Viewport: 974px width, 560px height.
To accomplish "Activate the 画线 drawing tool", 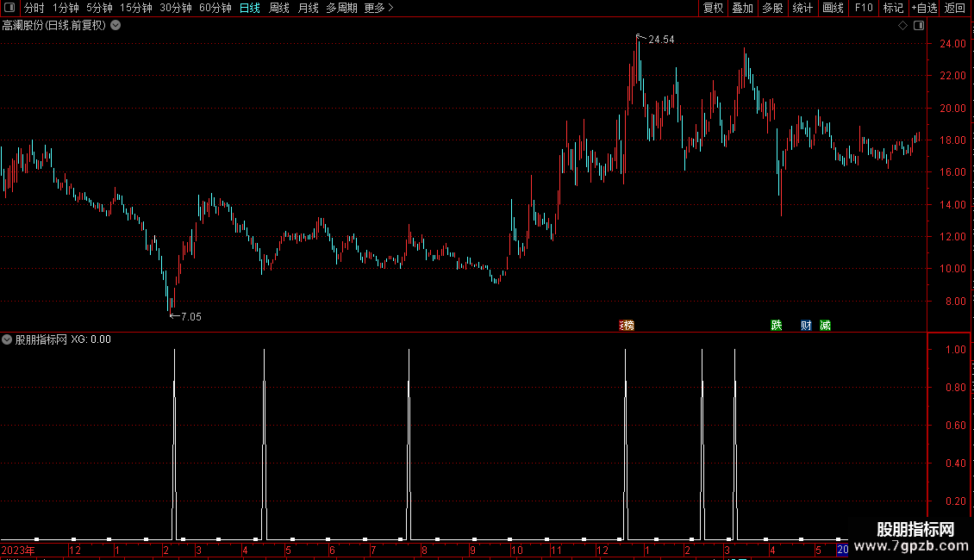I will pos(833,8).
